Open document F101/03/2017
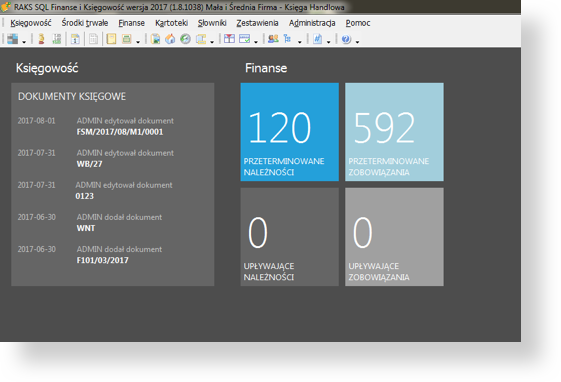The height and width of the screenshot is (382, 561). (102, 260)
